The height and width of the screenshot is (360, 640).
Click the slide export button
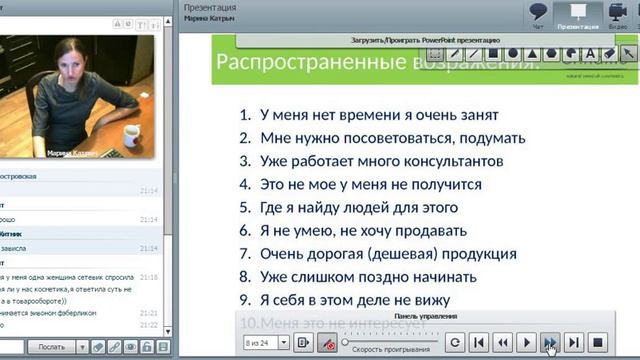[x=304, y=342]
